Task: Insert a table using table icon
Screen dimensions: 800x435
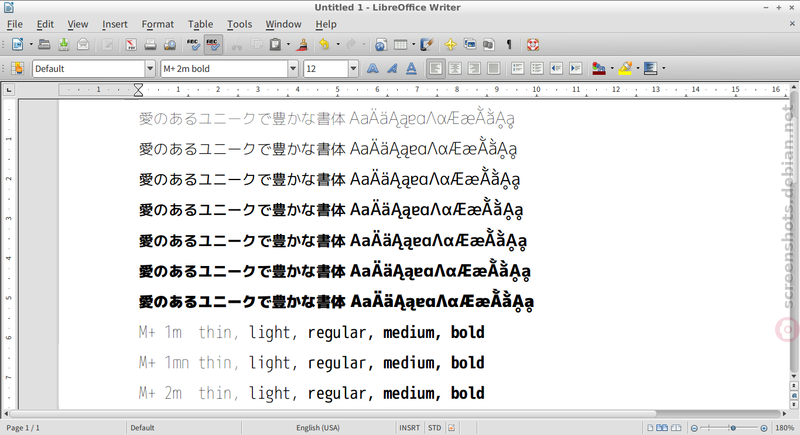Action: (401, 45)
